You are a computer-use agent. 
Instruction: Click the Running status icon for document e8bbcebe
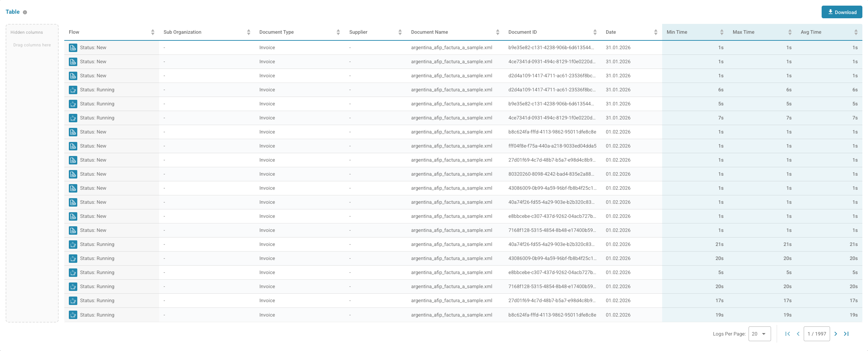[73, 273]
